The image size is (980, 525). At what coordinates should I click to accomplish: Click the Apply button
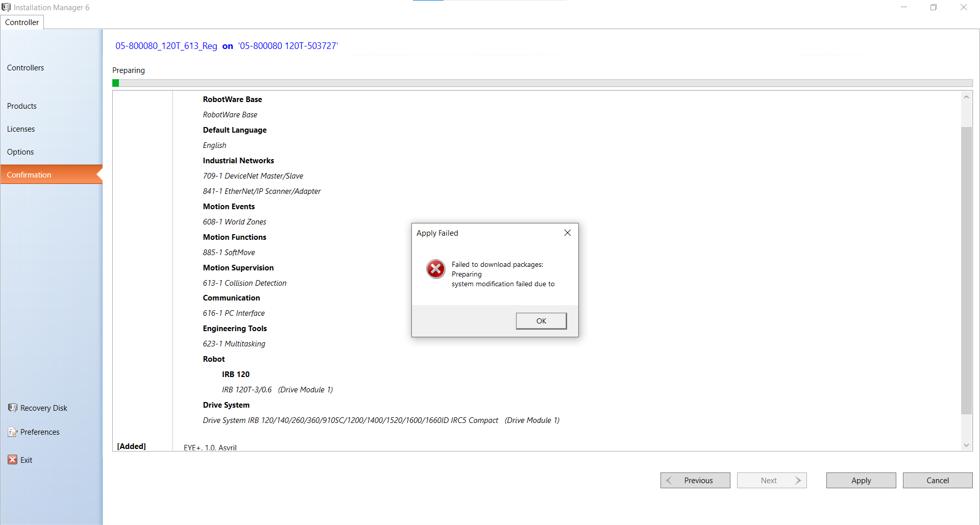tap(861, 480)
